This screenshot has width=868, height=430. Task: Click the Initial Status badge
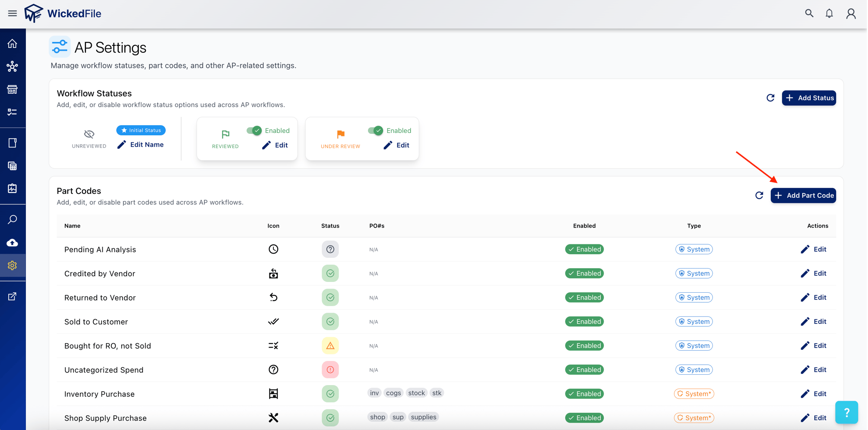coord(141,130)
